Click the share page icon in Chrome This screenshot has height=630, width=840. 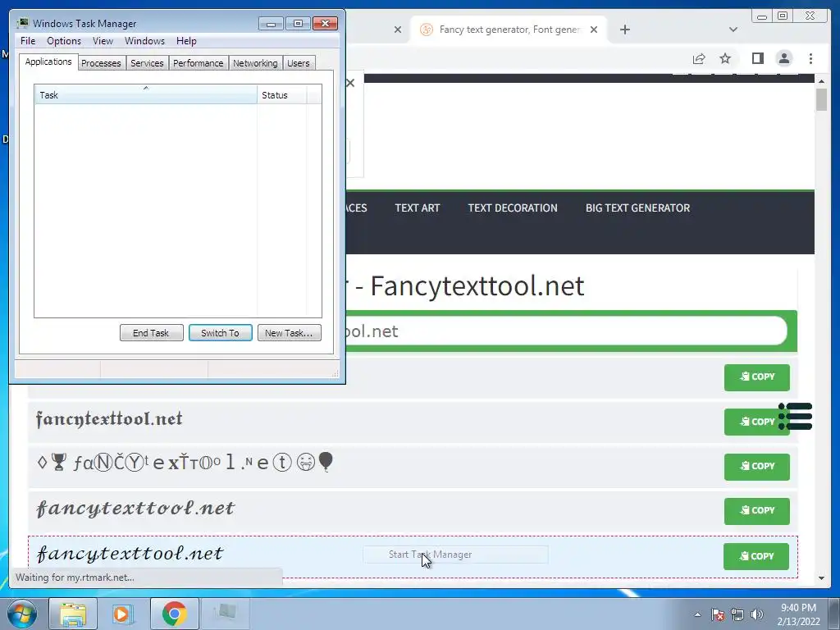(699, 58)
